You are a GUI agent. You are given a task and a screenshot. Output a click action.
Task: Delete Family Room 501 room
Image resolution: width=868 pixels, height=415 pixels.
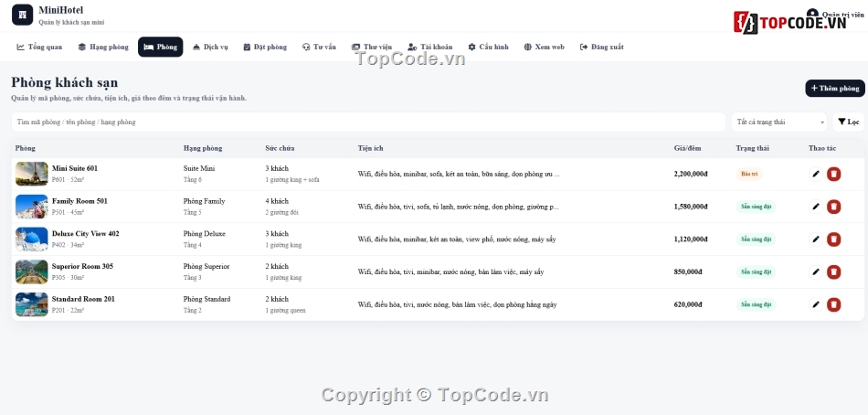click(x=833, y=207)
